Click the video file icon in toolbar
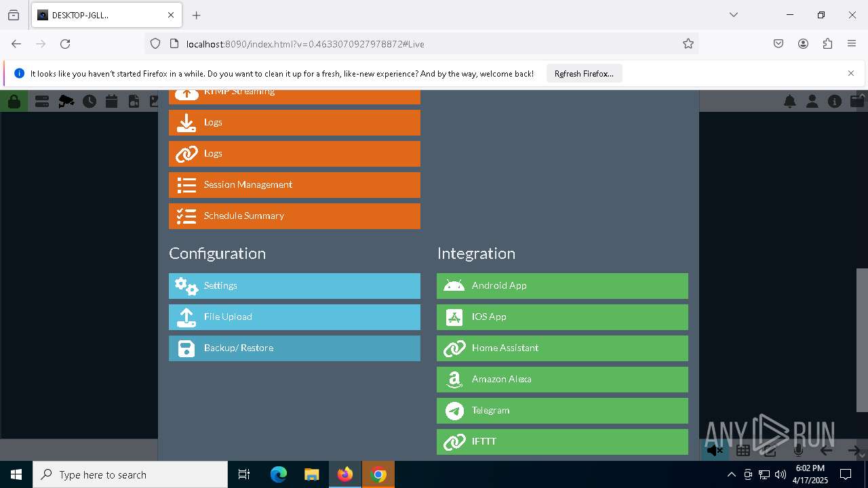 point(134,102)
